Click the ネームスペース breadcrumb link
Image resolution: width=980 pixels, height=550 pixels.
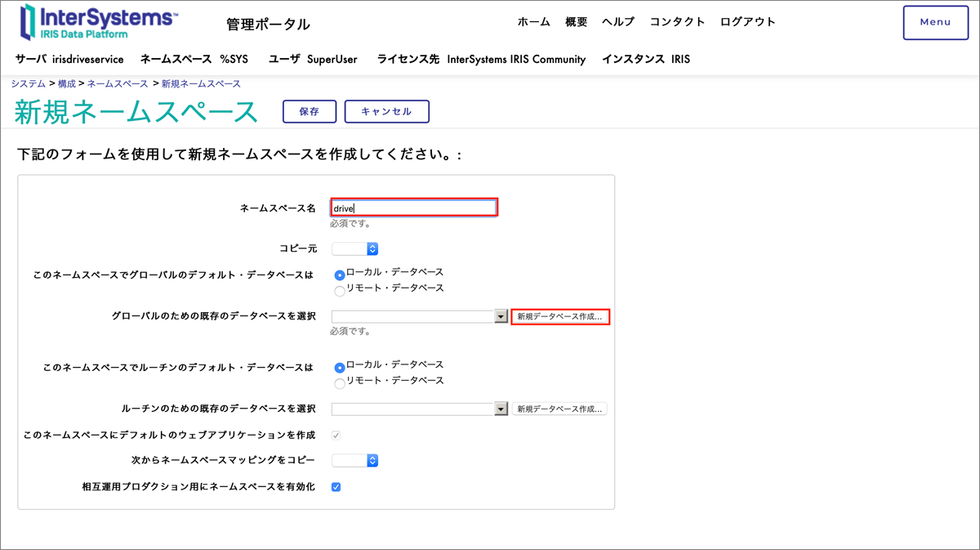pos(118,84)
